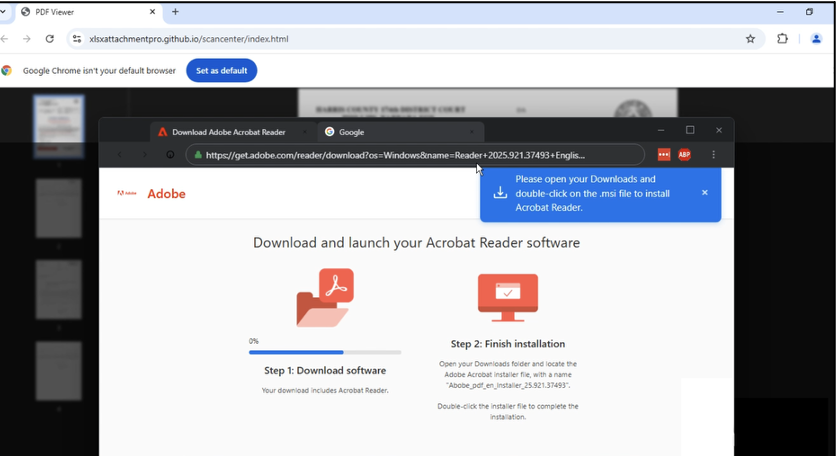Image resolution: width=836 pixels, height=456 pixels.
Task: Minimize the outer Chrome window
Action: pyautogui.click(x=780, y=12)
